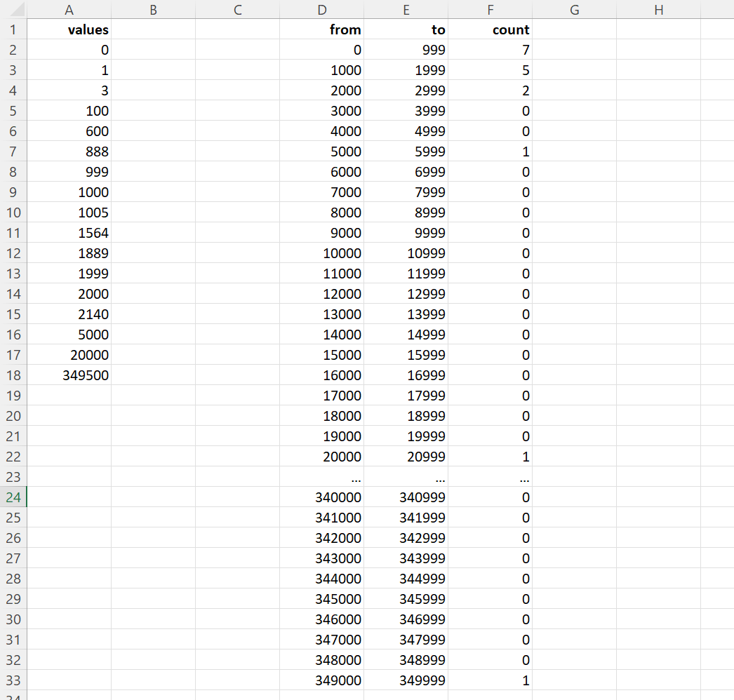Select cell with value 888

[x=69, y=151]
